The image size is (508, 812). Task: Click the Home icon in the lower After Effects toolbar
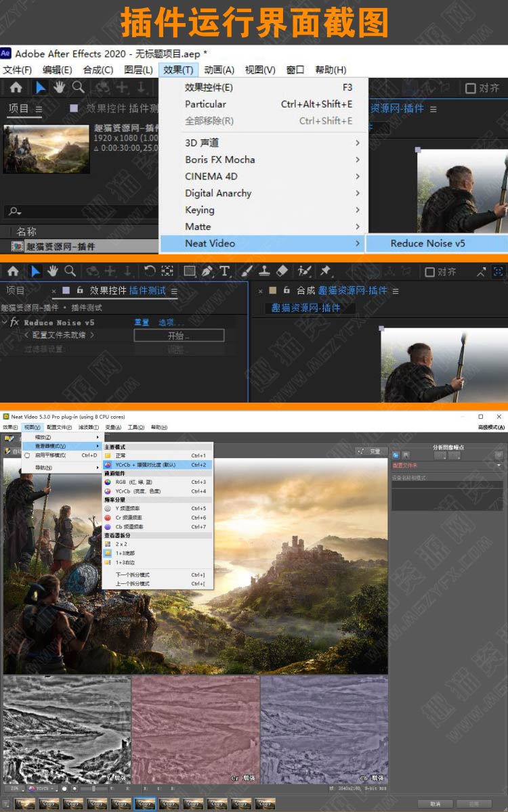point(14,271)
